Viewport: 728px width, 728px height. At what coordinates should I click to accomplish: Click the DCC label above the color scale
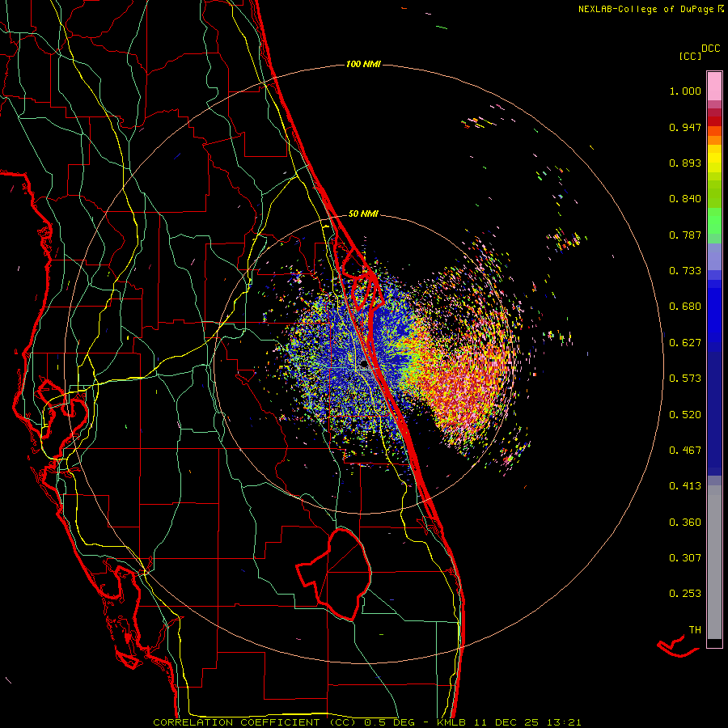click(x=710, y=49)
